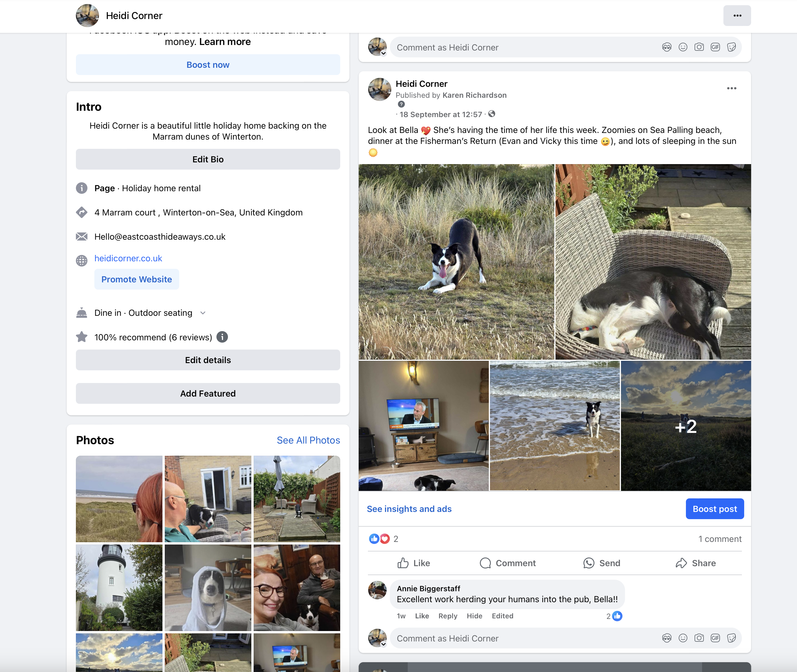Click the Heidi Corner avatar in top header
The image size is (797, 672).
pos(87,16)
